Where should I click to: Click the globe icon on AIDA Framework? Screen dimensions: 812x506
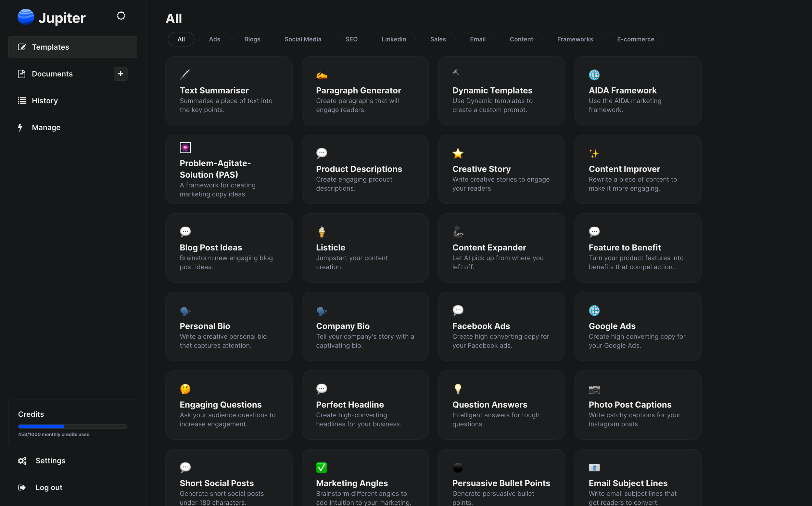(x=594, y=74)
